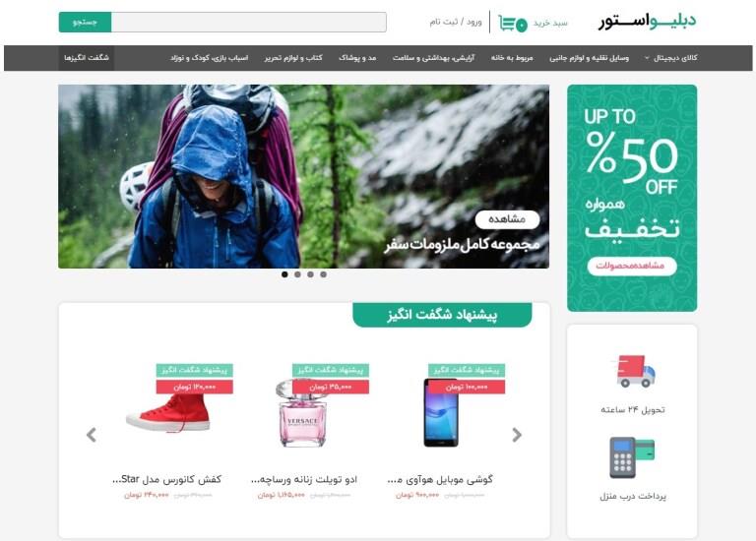This screenshot has width=756, height=541.
Task: Open the ورود / ثبت نام login link
Action: [456, 23]
